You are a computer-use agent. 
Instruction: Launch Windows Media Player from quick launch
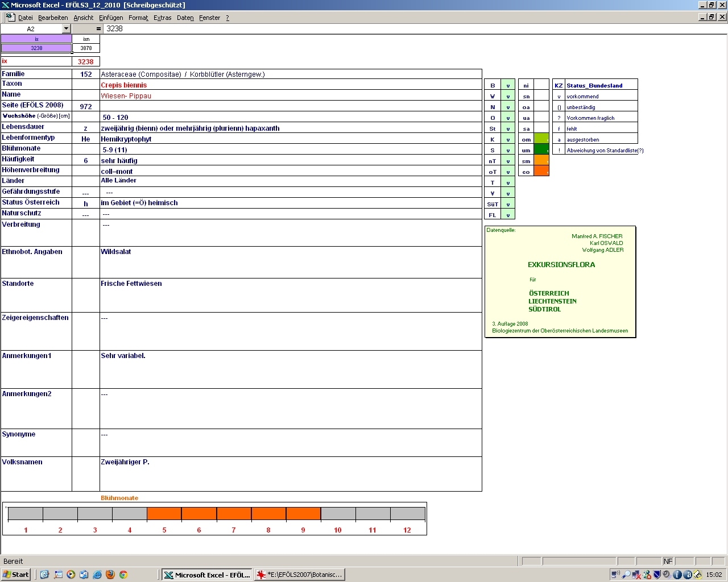click(71, 575)
